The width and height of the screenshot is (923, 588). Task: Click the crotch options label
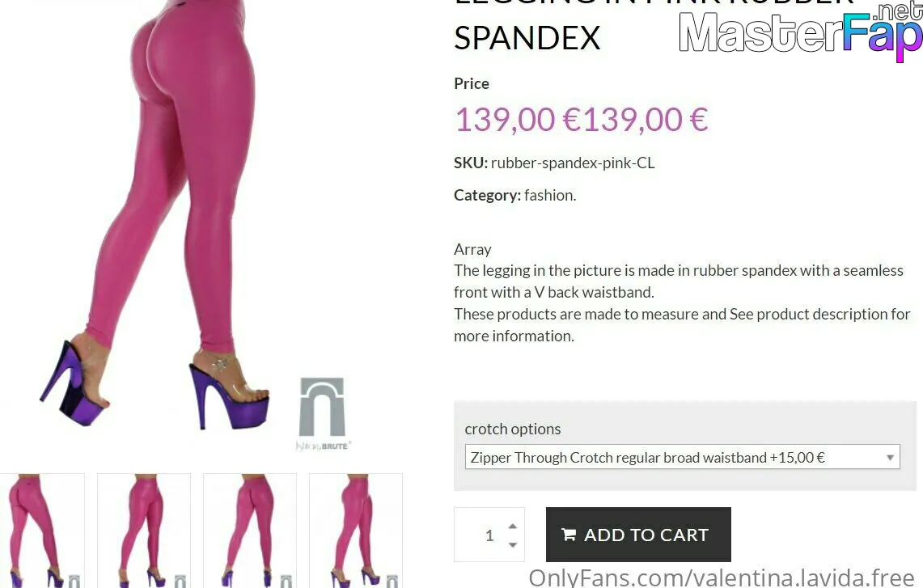(513, 429)
